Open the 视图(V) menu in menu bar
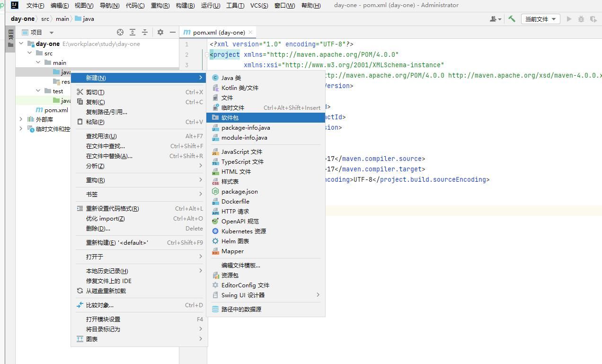Viewport: 602px width, 364px height. [x=84, y=6]
